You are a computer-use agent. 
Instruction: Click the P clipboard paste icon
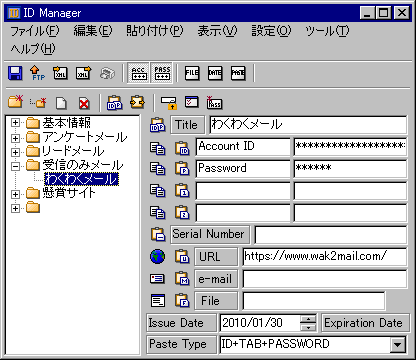click(182, 169)
